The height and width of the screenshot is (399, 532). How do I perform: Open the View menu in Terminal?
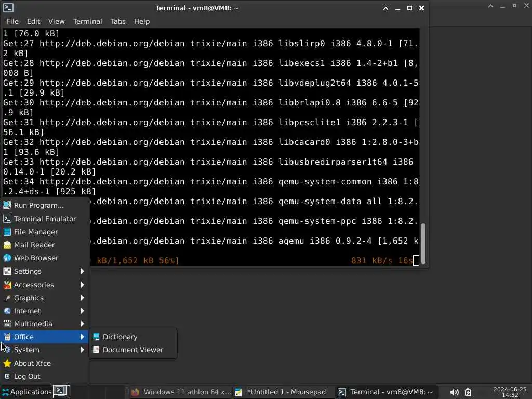coord(56,21)
